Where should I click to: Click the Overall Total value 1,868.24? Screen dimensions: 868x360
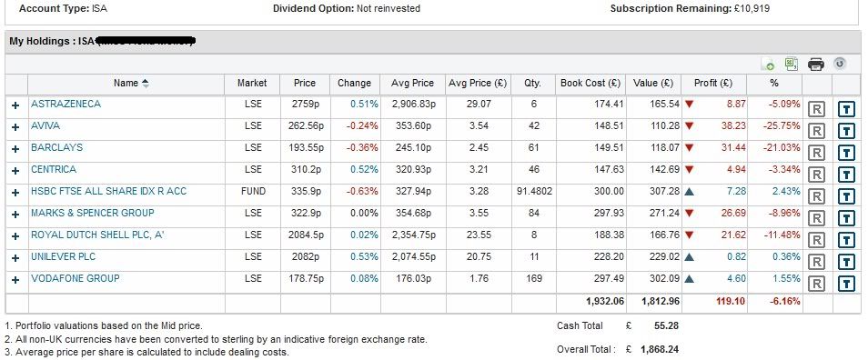pos(660,349)
